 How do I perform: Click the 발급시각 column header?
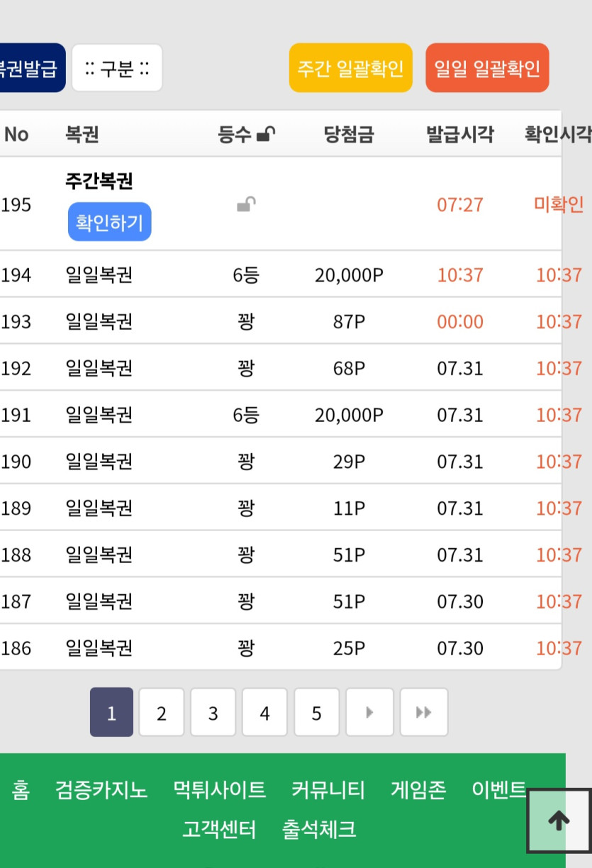460,134
